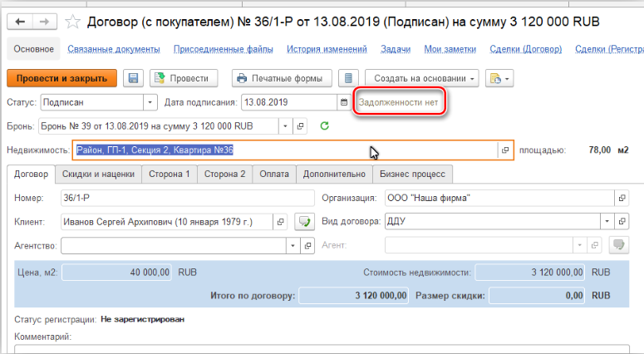Viewport: 644px width, 354px height.
Task: Expand the Вид договора dropdown
Action: tap(605, 222)
